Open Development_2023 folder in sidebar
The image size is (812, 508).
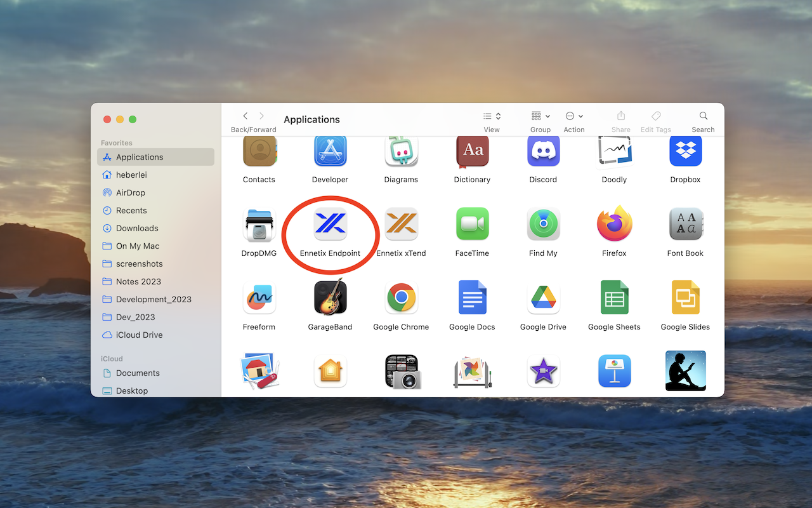point(155,299)
